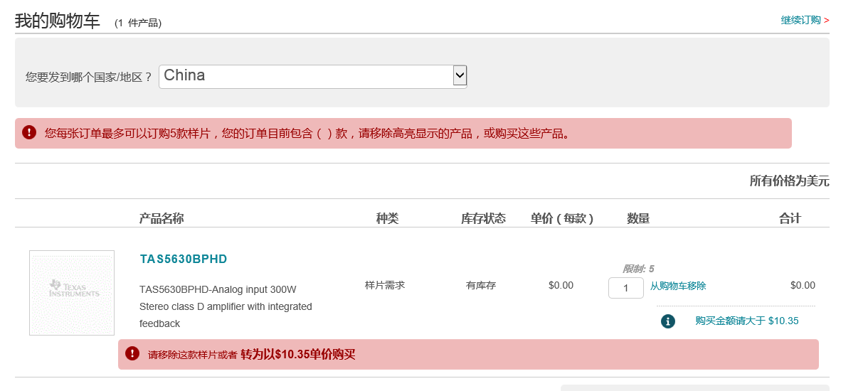Click the (1 件产品) item count text
This screenshot has width=868, height=391.
(138, 23)
